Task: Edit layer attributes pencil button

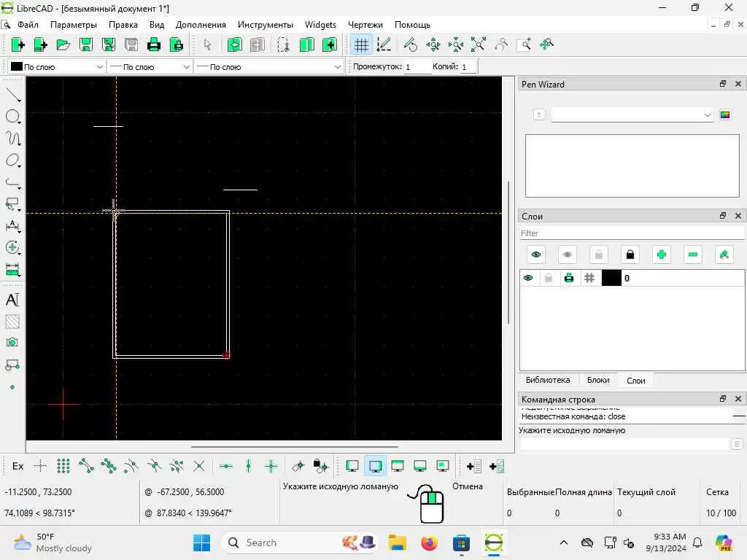Action: click(724, 254)
